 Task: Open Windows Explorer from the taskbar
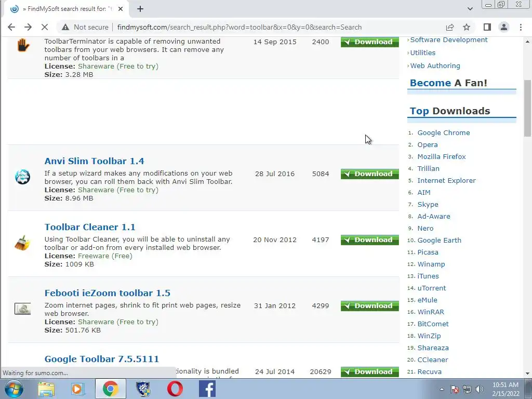pos(46,389)
